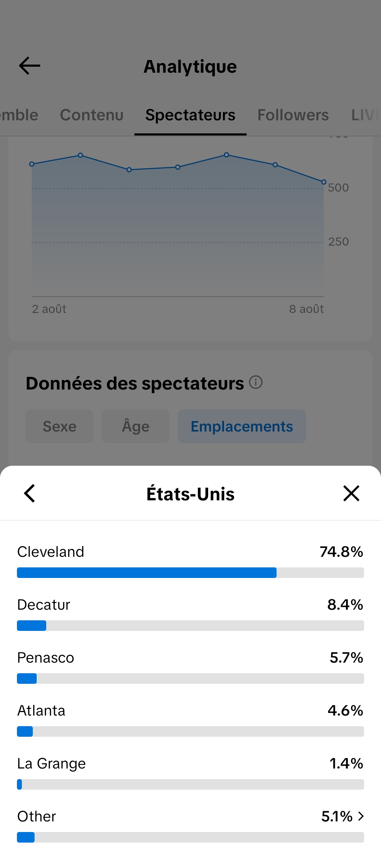Select the Emplacements filter chip
The height and width of the screenshot is (868, 381).
point(242,426)
